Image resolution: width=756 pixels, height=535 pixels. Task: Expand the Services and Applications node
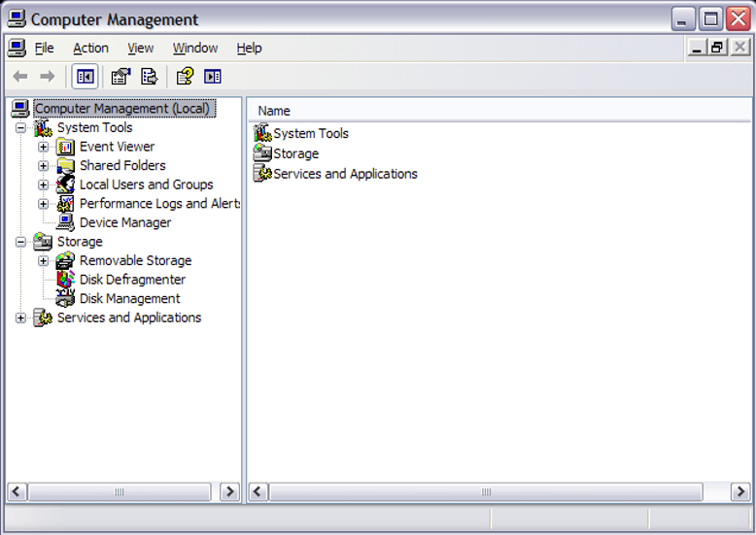(20, 318)
